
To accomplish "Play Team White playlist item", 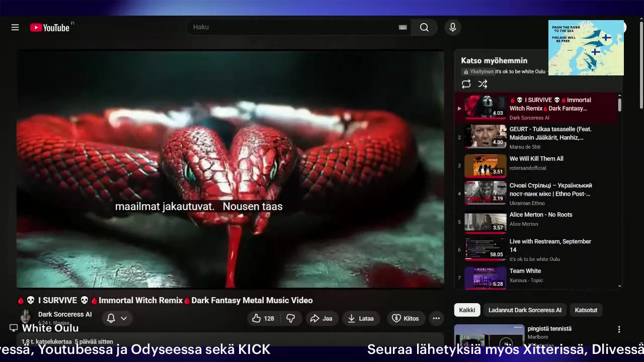I will (535, 278).
